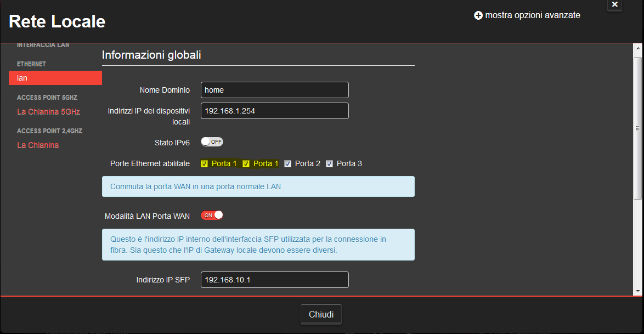The width and height of the screenshot is (644, 334).
Task: Click the X close icon top right
Action: pyautogui.click(x=614, y=5)
